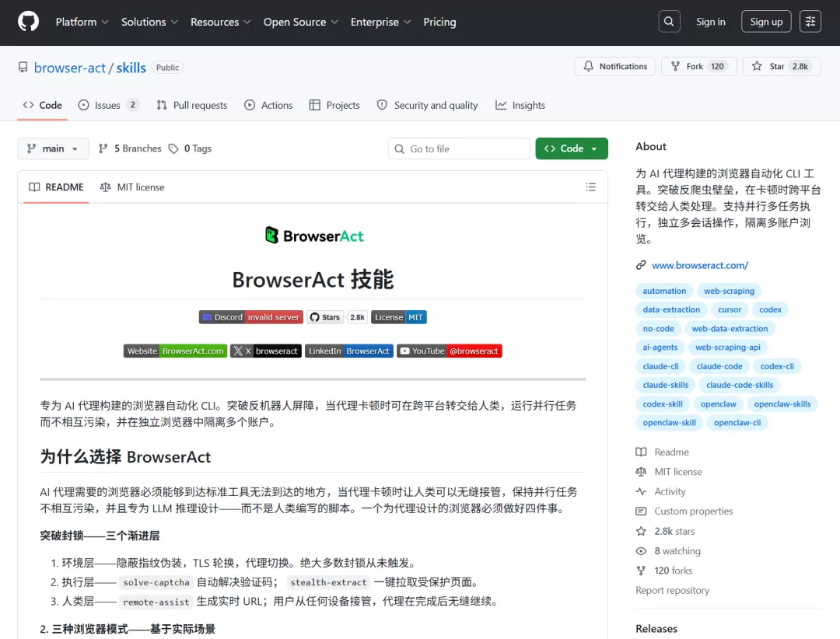
Task: Open the GitHub Stars 2.8k badge
Action: (x=338, y=317)
